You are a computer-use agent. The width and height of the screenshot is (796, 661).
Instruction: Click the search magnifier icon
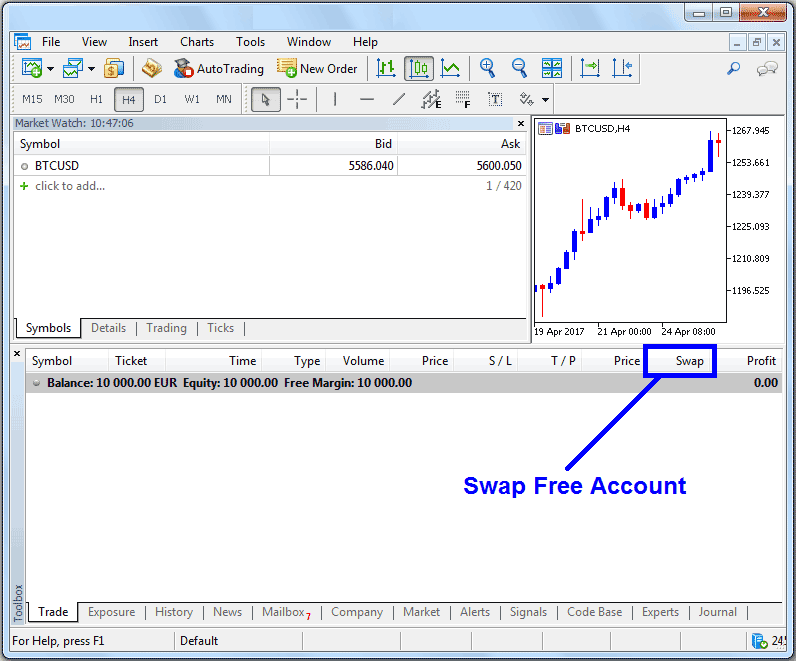tap(734, 68)
